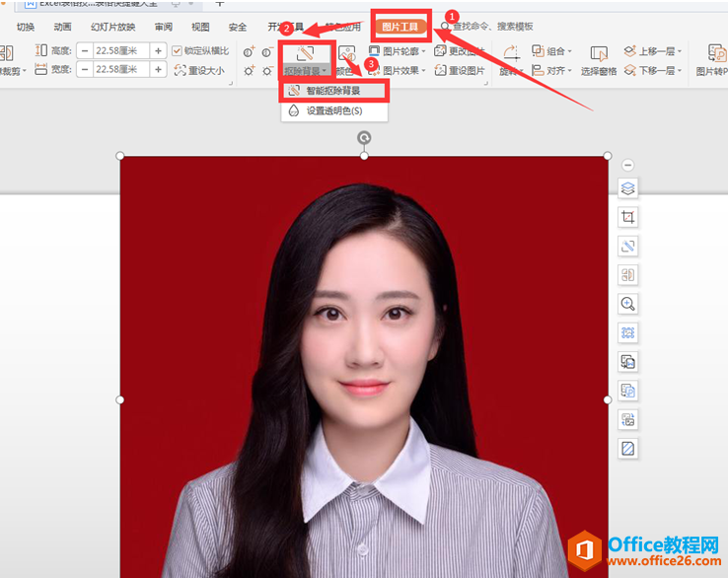Click the crop icon in side toolbar
The image size is (728, 578).
(x=627, y=217)
